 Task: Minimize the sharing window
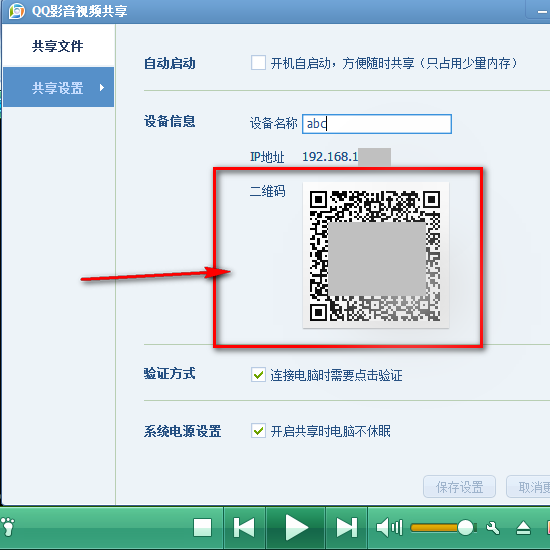pyautogui.click(x=542, y=12)
